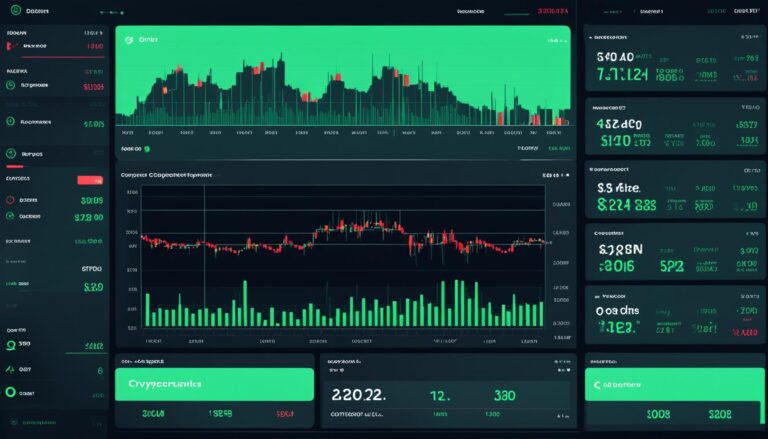Screen dimensions: 768x439
Task: Click the red ring icon next to 30.09
Action: tap(10, 200)
